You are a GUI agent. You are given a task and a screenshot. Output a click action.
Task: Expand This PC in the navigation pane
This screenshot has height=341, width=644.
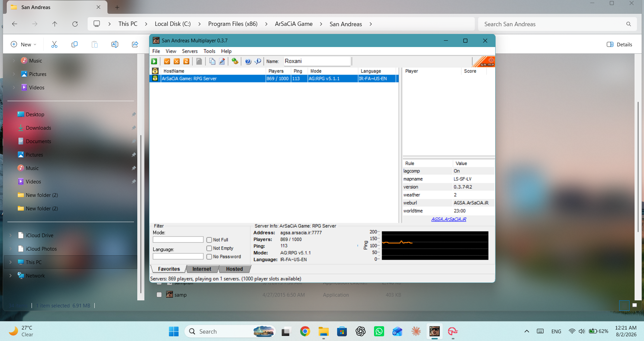pyautogui.click(x=10, y=262)
